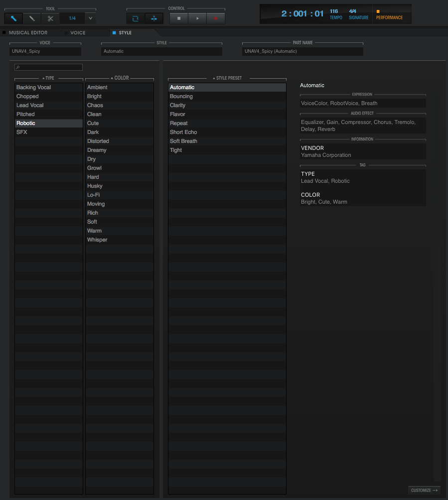
Task: Select Dark color
Action: [120, 132]
